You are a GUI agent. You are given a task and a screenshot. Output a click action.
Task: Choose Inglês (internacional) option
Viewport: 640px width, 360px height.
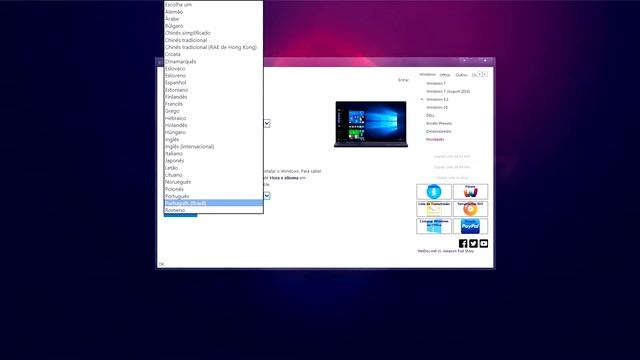[x=213, y=146]
